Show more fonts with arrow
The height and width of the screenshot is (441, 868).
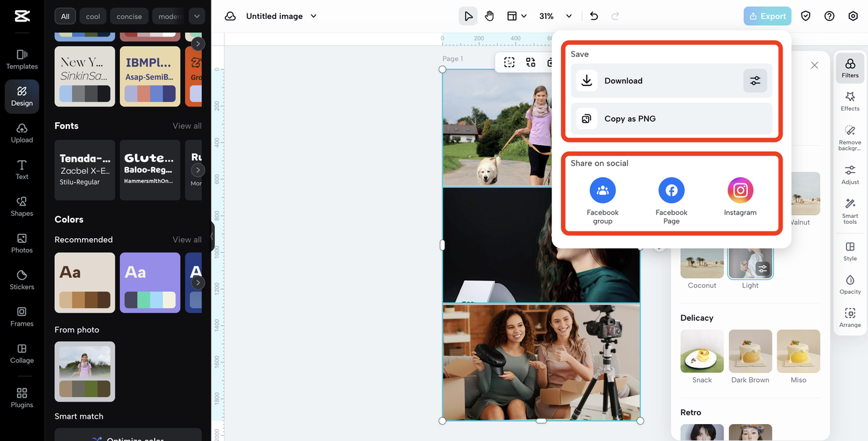pos(197,170)
